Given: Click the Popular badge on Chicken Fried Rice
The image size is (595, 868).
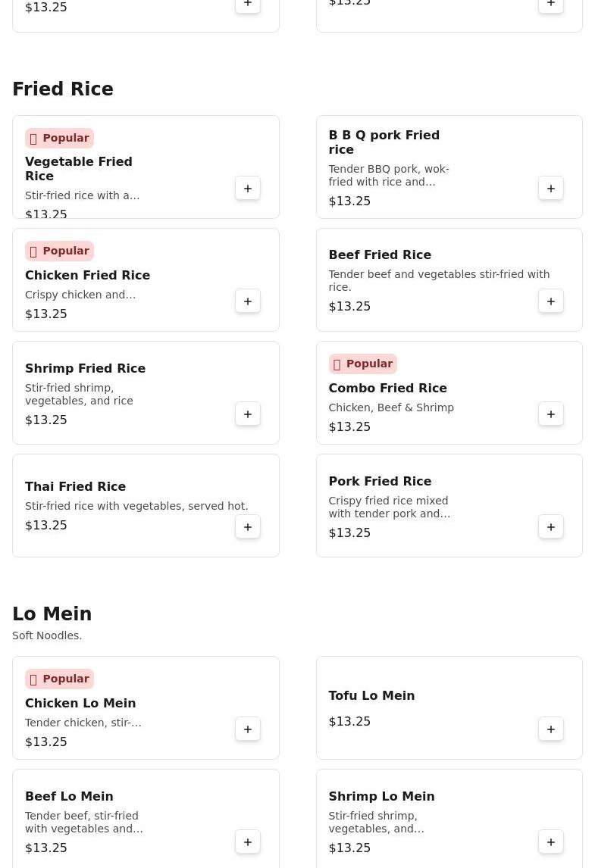Looking at the screenshot, I should click(59, 251).
